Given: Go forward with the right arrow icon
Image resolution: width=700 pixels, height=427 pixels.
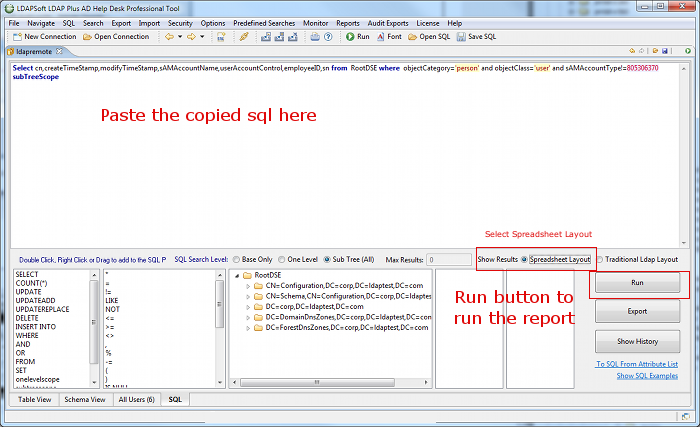Looking at the screenshot, I should point(192,37).
